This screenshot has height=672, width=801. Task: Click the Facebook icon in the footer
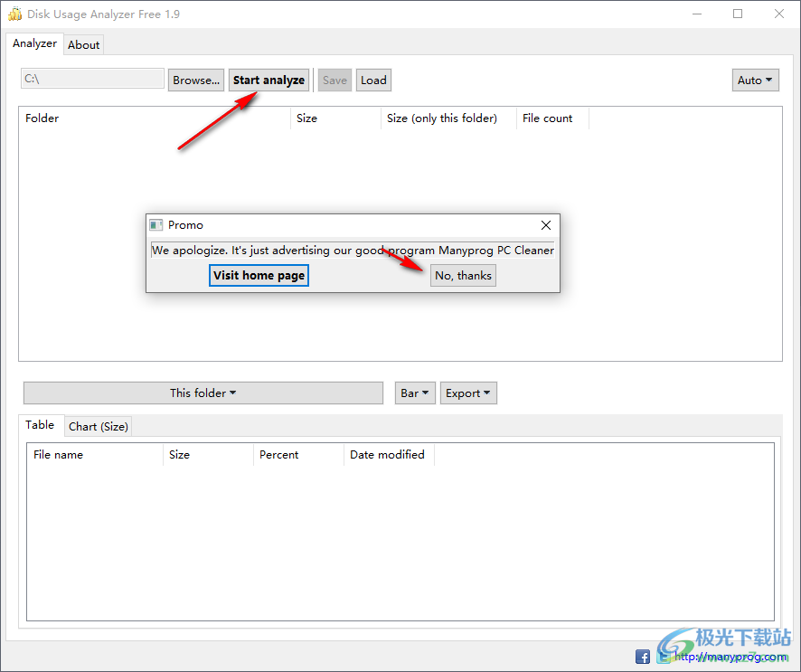click(x=643, y=657)
